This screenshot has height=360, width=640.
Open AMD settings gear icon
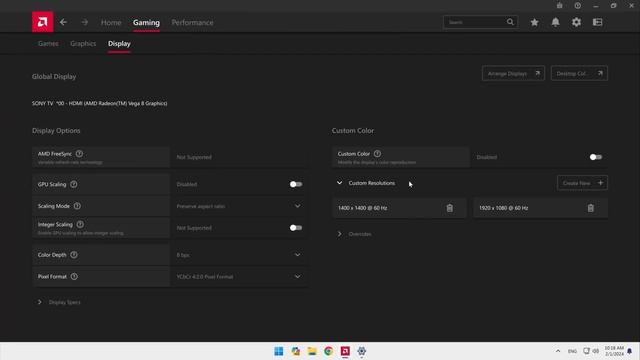click(x=576, y=22)
